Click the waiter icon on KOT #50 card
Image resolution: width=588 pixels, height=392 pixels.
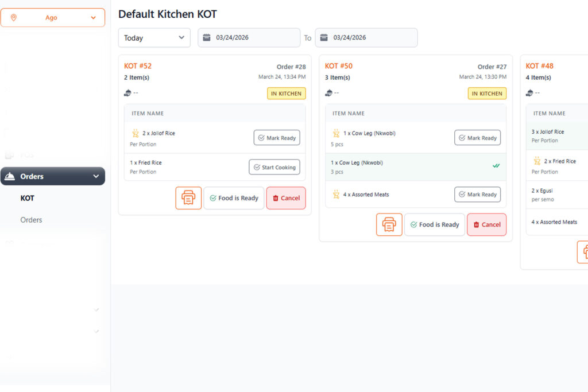[328, 93]
